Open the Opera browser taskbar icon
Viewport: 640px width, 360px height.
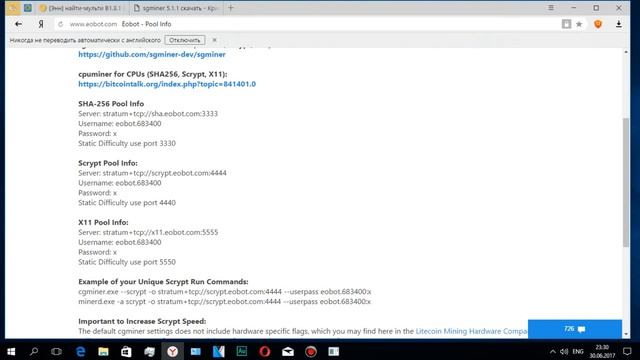264,351
